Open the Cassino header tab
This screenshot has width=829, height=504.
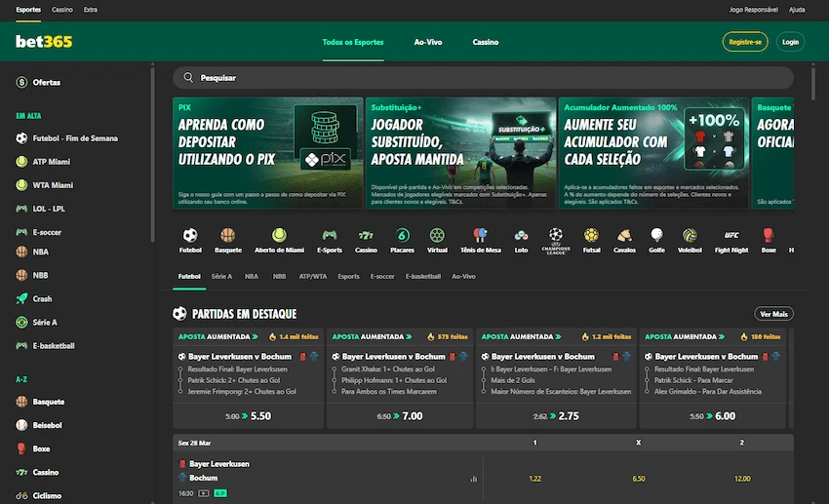coord(486,42)
